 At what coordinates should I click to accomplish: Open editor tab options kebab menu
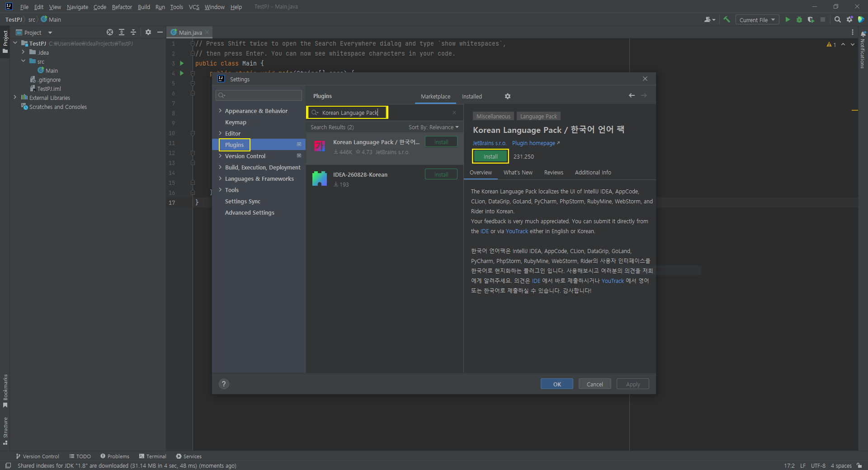(853, 32)
